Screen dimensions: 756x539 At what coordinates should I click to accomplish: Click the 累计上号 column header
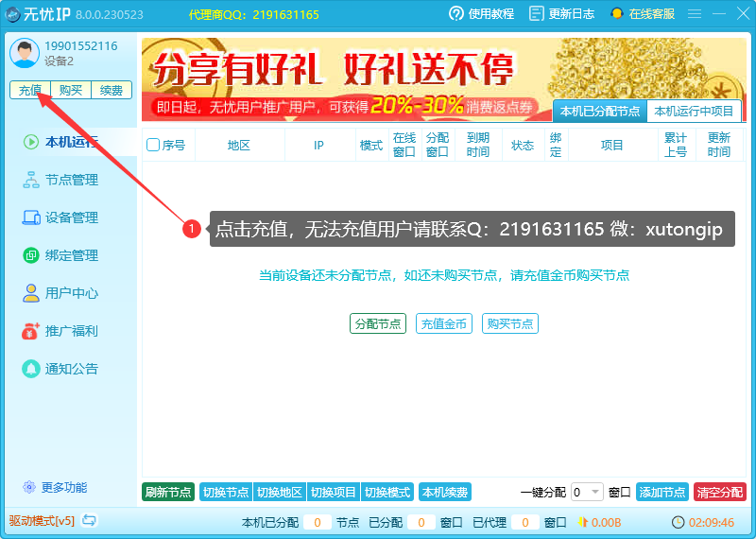coord(676,145)
